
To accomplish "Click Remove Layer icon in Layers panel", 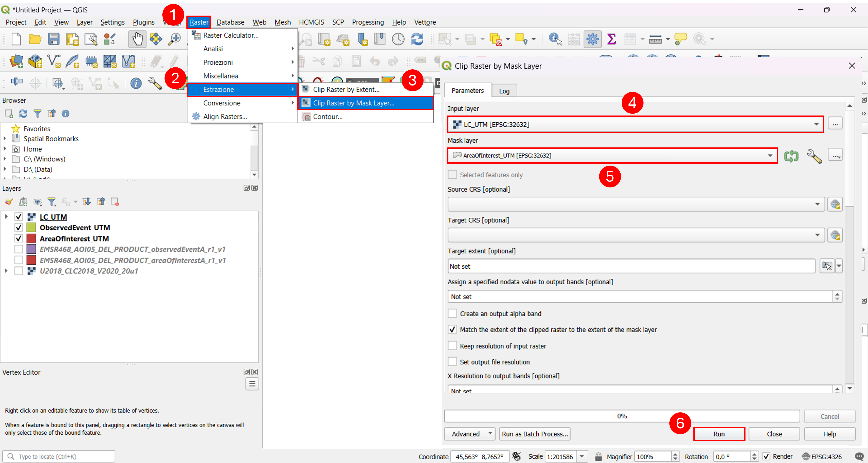I will point(115,202).
